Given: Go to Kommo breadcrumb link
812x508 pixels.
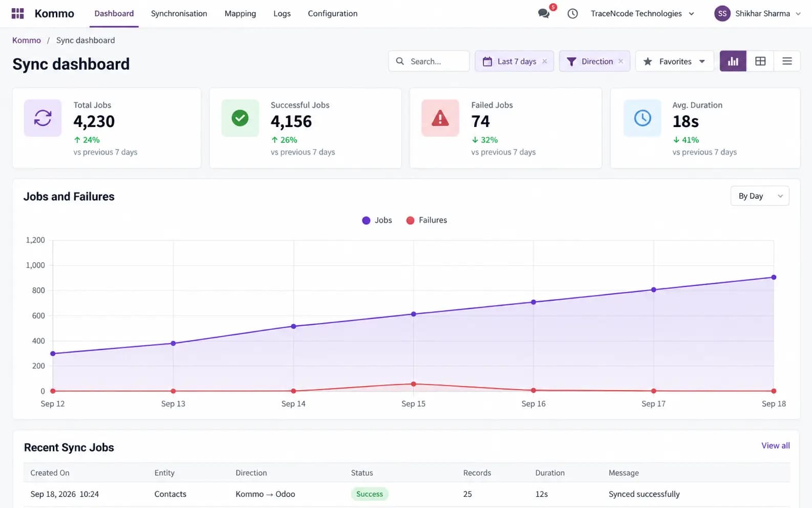Looking at the screenshot, I should point(27,40).
